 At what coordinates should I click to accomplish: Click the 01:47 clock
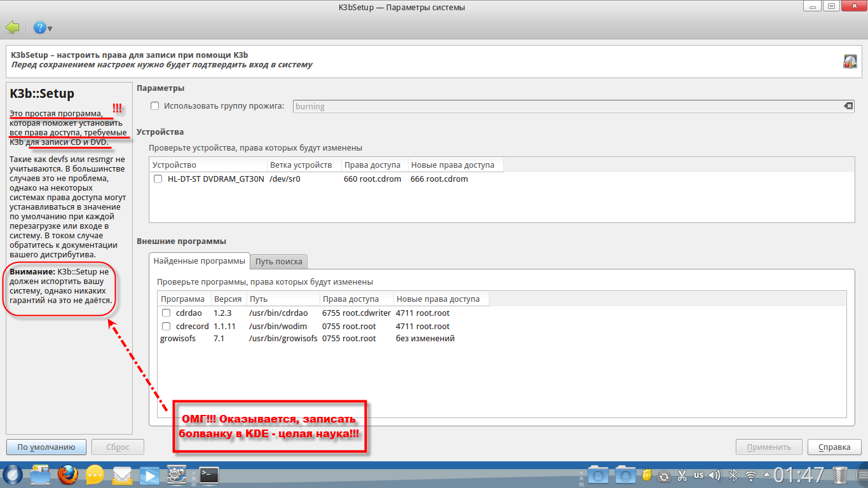pyautogui.click(x=799, y=475)
